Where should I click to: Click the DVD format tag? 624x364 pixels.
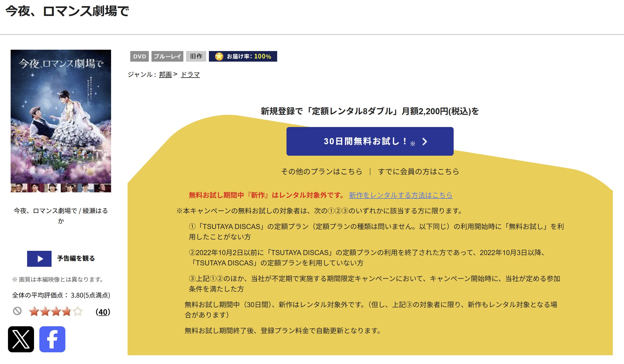point(140,56)
